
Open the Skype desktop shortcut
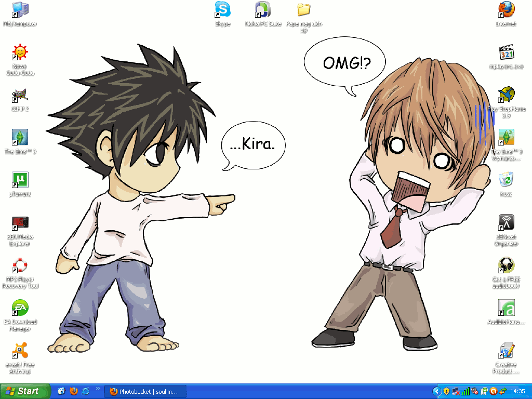222,9
